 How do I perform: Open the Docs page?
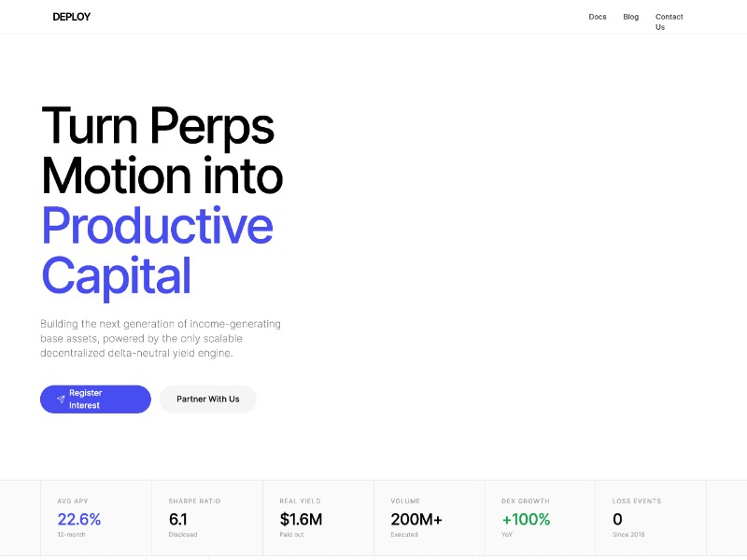pyautogui.click(x=598, y=16)
